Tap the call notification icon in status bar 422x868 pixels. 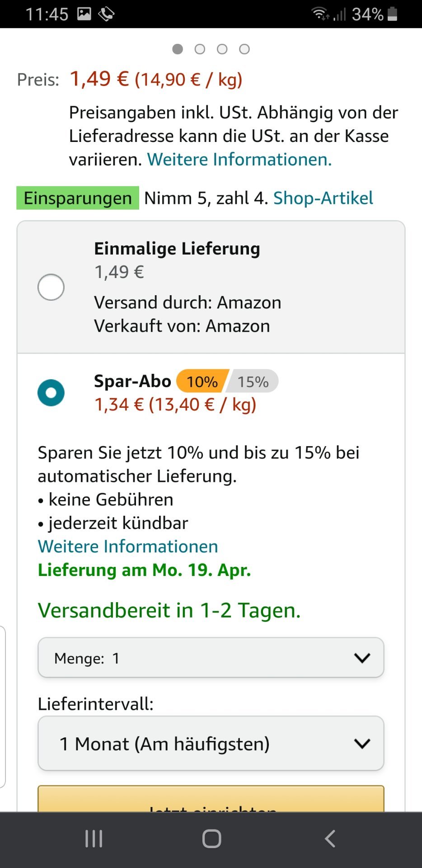click(x=107, y=14)
